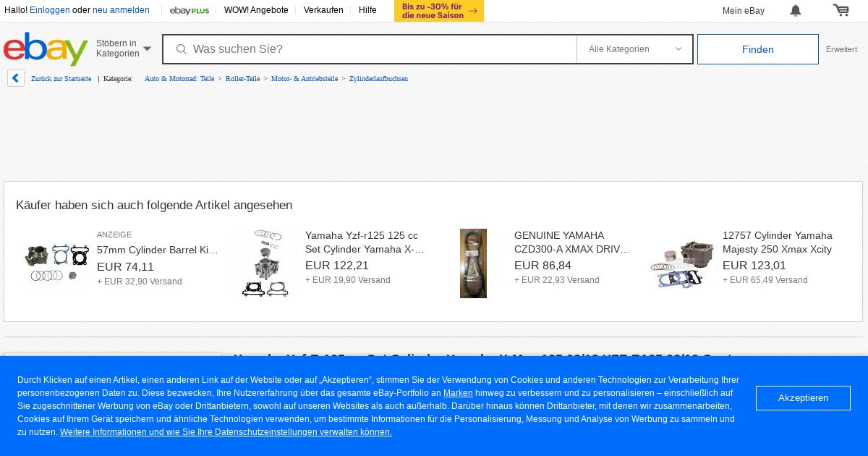Click the search magnifier icon

click(x=182, y=49)
